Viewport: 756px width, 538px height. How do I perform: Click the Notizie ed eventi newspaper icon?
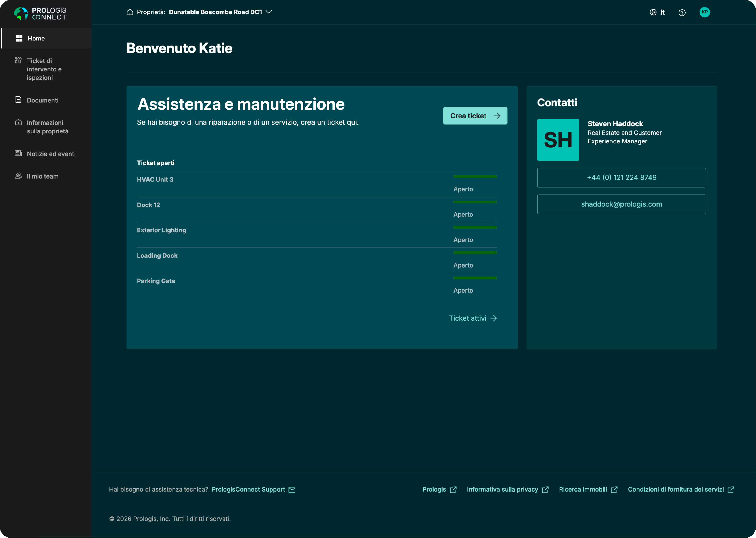pos(19,153)
